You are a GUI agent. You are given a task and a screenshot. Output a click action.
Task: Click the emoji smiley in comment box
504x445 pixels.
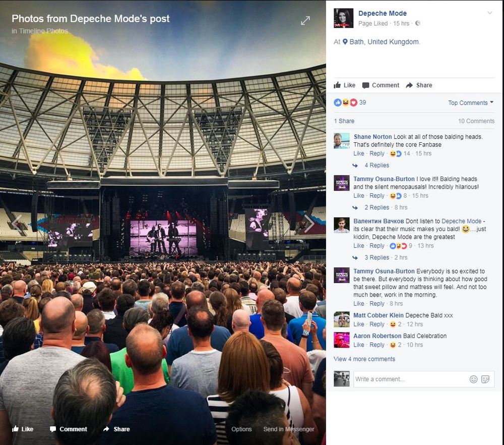(x=473, y=379)
